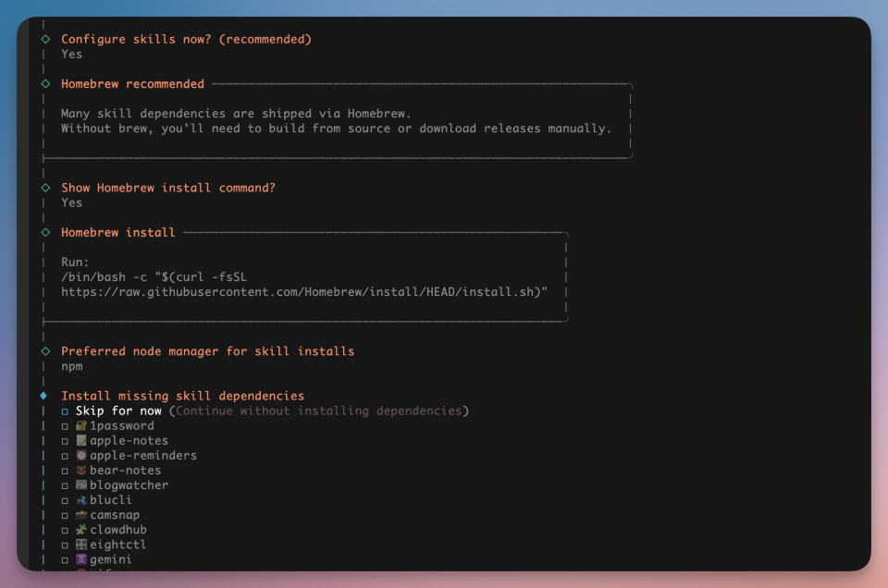Select the 'apple-notes' list entry text
Image resolution: width=888 pixels, height=588 pixels.
129,440
